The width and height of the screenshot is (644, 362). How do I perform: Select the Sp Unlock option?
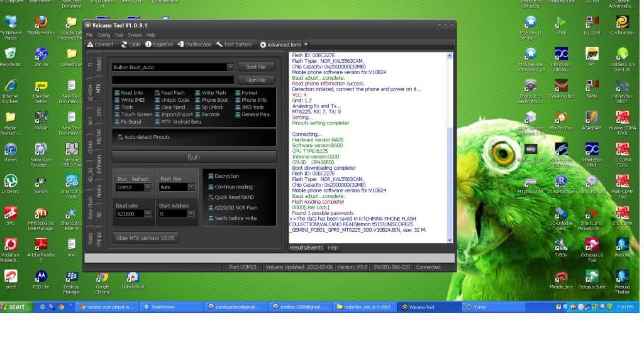[209, 107]
